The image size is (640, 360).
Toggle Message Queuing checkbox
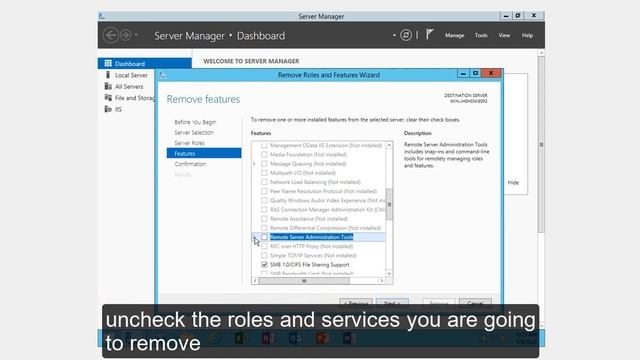[264, 164]
